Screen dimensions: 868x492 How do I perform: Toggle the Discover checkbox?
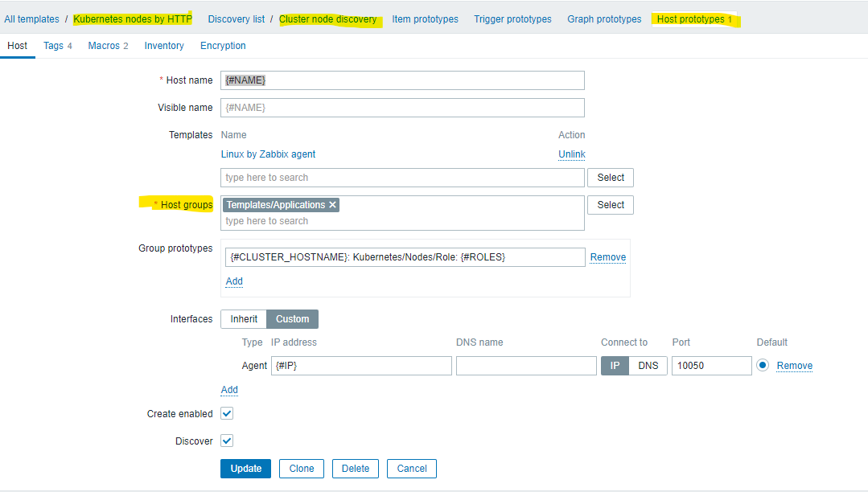227,441
